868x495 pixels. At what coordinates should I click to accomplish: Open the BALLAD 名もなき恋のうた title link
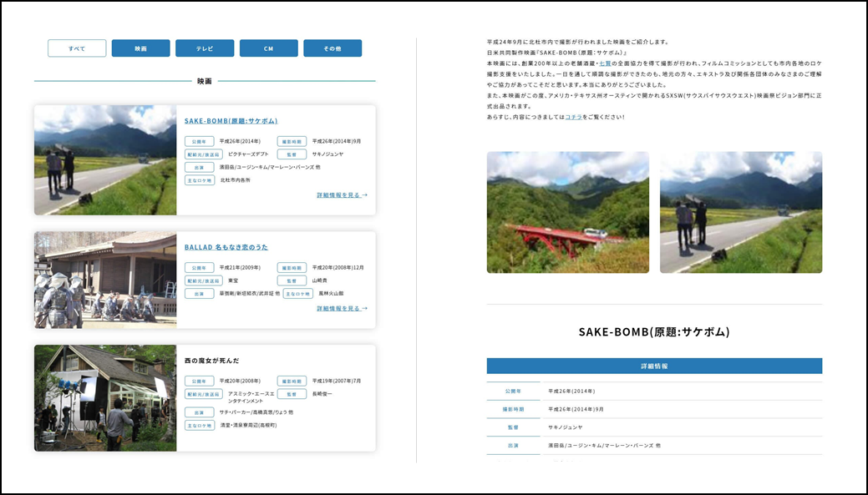tap(226, 247)
